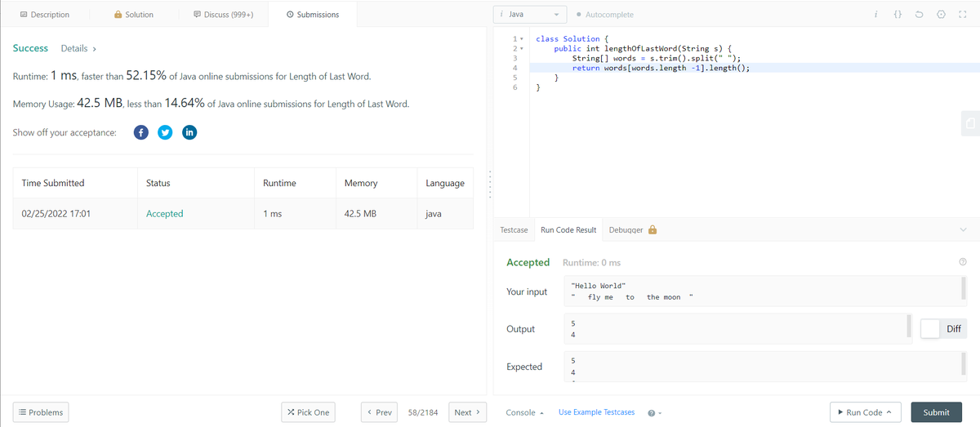
Task: Reset code to default with revert icon
Action: (x=919, y=15)
